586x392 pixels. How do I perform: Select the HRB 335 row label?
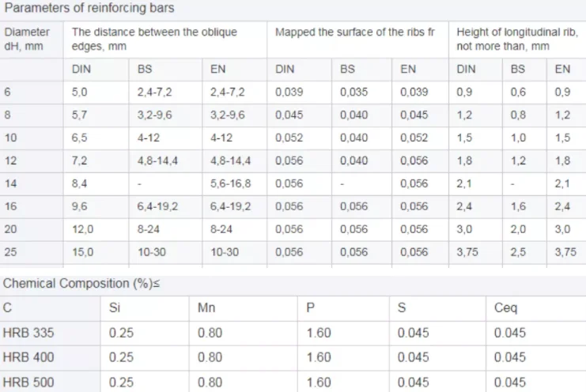click(28, 333)
